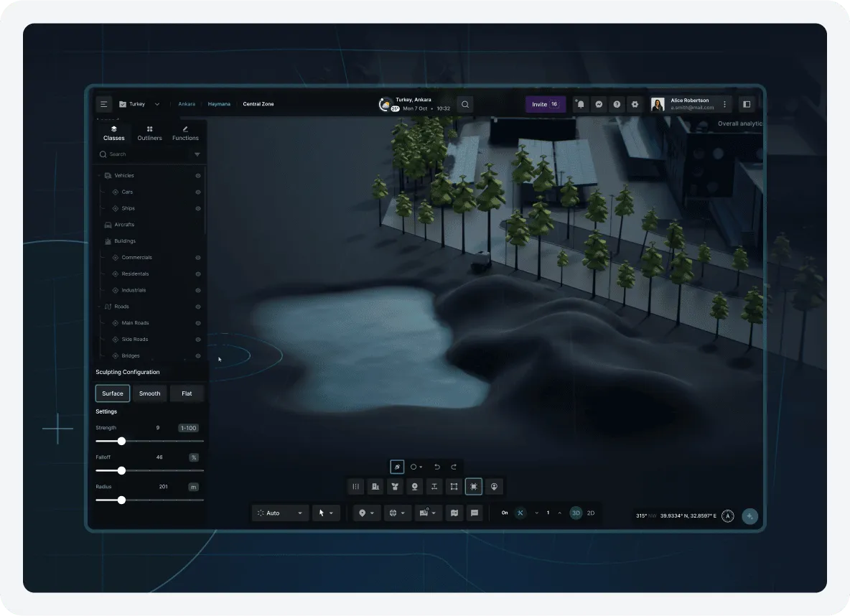Select the text height tool icon
The height and width of the screenshot is (616, 850).
[434, 486]
